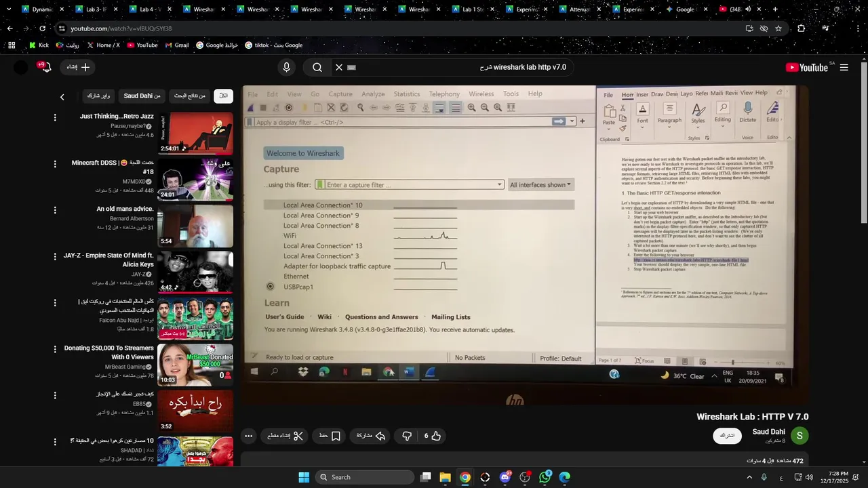This screenshot has width=868, height=488.
Task: Open options menu for Donating $50,000 video
Action: coord(55,349)
